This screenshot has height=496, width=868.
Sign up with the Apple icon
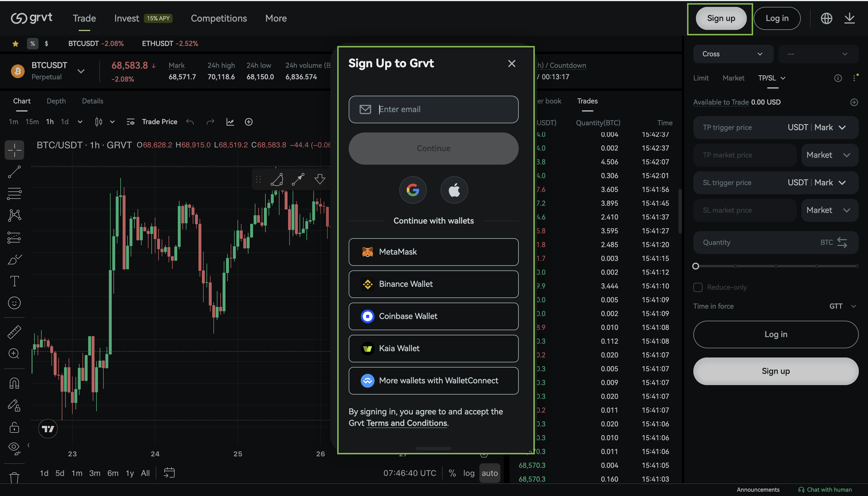click(454, 190)
